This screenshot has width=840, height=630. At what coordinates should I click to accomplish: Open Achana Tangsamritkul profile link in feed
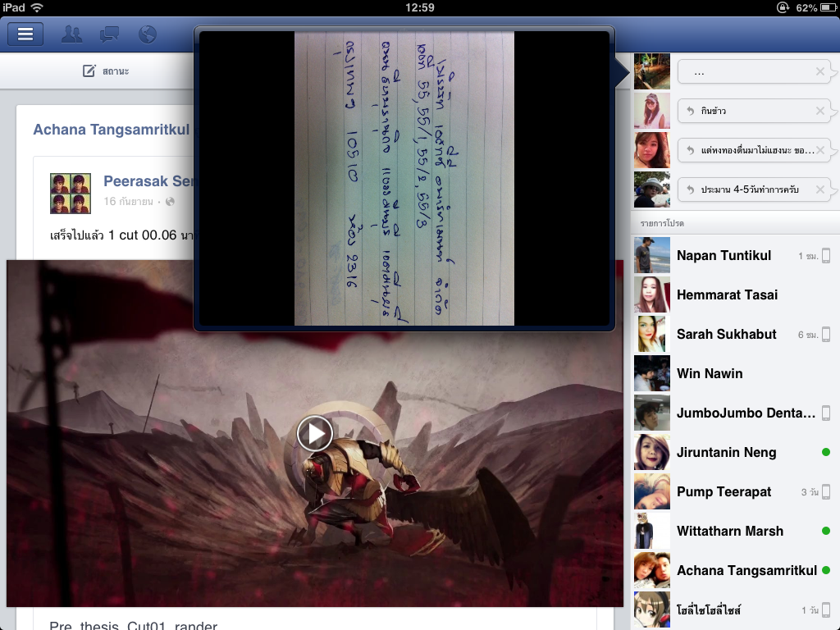[112, 130]
